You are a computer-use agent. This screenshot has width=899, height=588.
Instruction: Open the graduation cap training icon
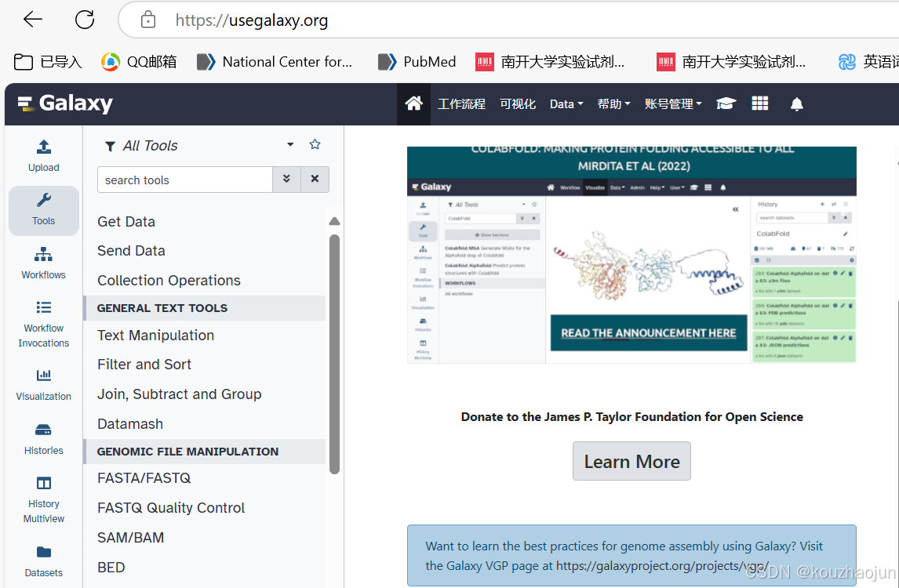[x=726, y=103]
